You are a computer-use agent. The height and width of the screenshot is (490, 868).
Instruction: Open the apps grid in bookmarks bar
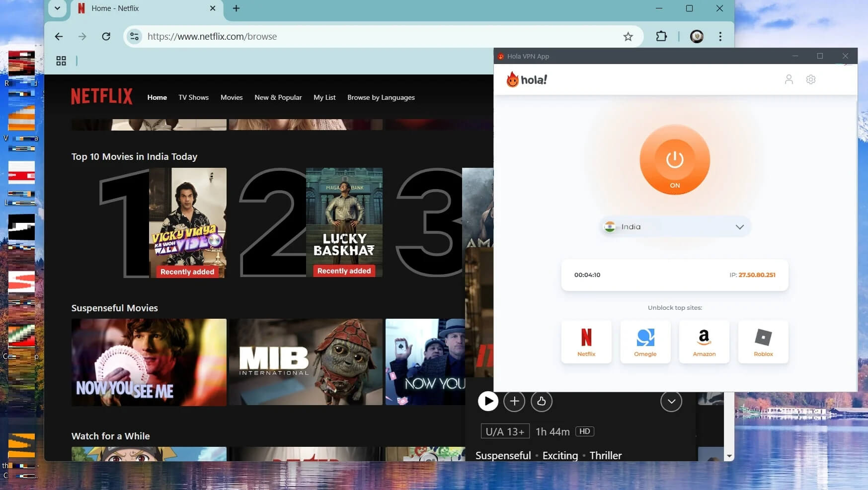click(x=61, y=61)
